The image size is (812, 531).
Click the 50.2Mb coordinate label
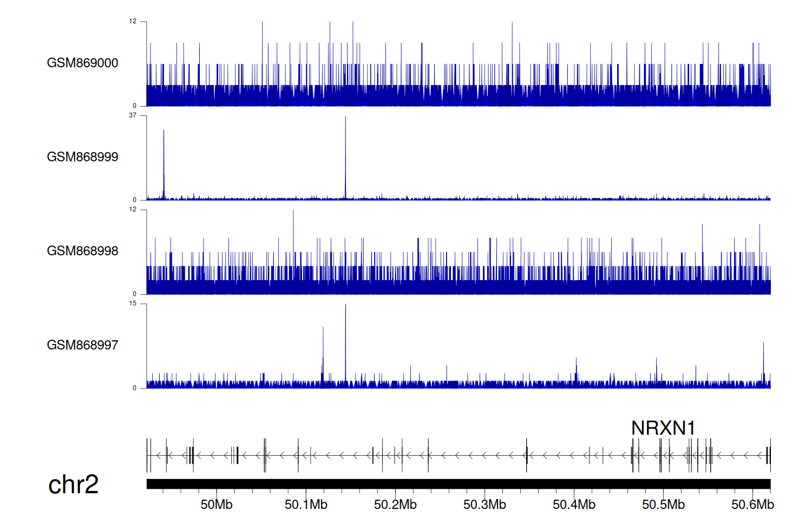(395, 504)
